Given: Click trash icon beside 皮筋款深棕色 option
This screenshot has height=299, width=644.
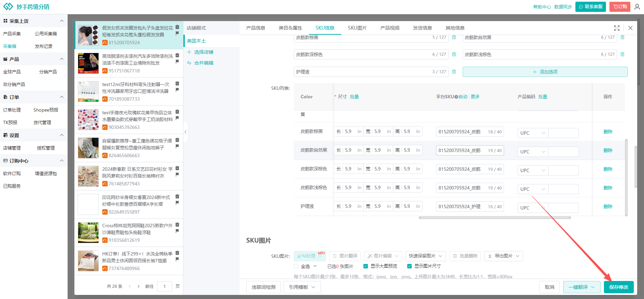Looking at the screenshot, I should 454,54.
